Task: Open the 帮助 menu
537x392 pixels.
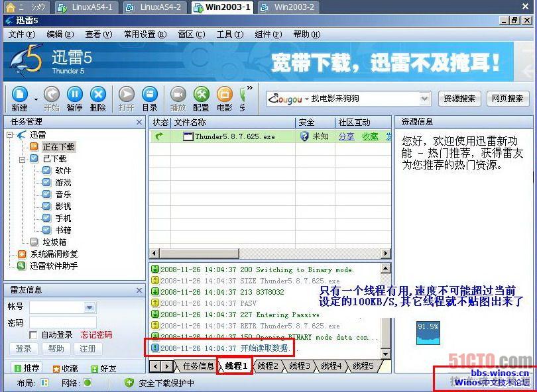Action: tap(307, 34)
